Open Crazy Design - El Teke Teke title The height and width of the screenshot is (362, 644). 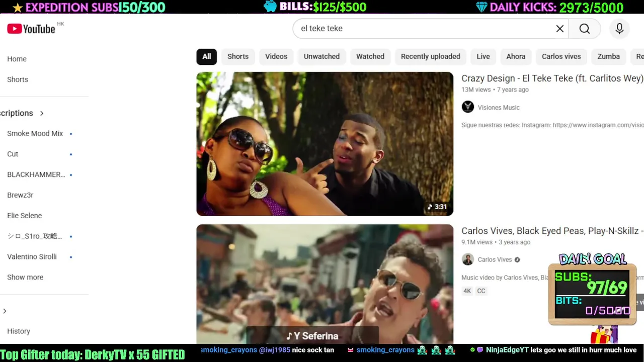pyautogui.click(x=552, y=78)
